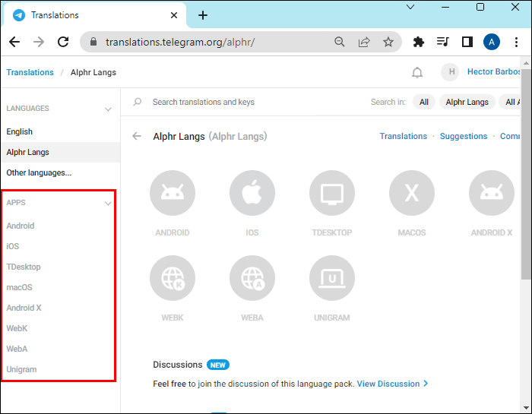The width and height of the screenshot is (532, 414).
Task: Select English in the languages list
Action: tap(60, 131)
